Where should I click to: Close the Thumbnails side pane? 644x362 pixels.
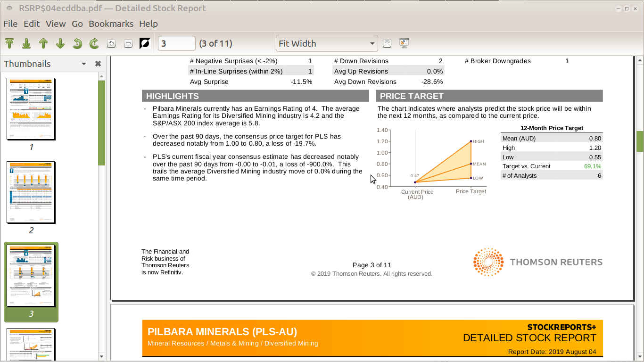pos(98,64)
